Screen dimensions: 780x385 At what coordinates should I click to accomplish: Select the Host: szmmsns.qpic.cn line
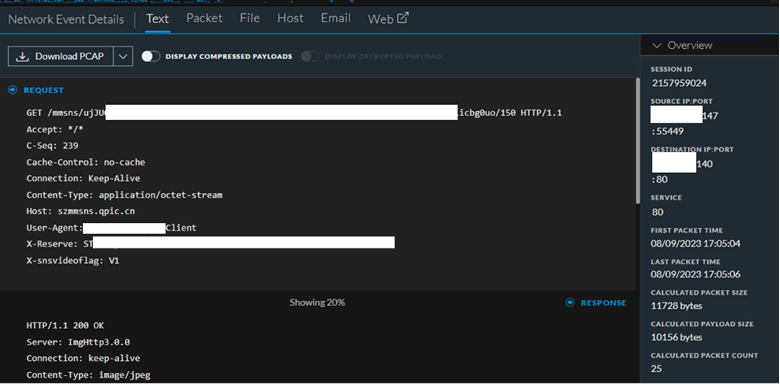coord(81,211)
